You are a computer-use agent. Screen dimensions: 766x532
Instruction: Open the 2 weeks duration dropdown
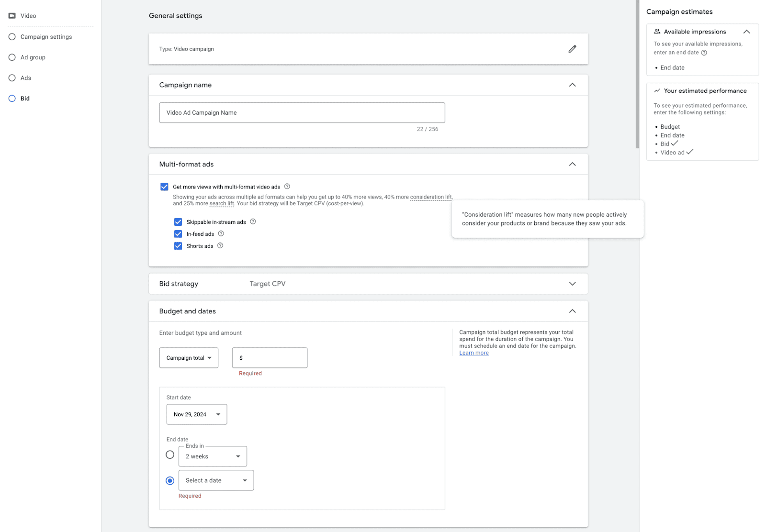tap(213, 456)
